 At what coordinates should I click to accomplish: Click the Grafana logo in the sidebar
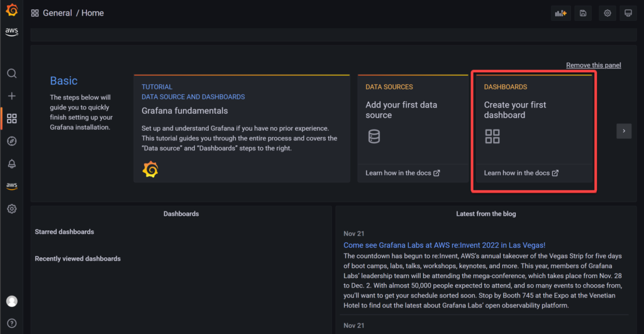12,10
